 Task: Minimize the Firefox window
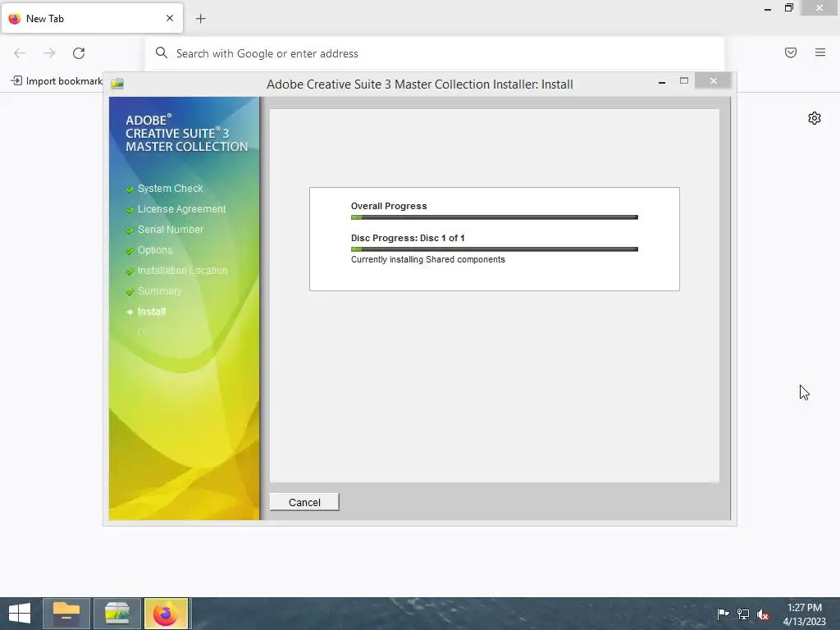click(x=768, y=8)
